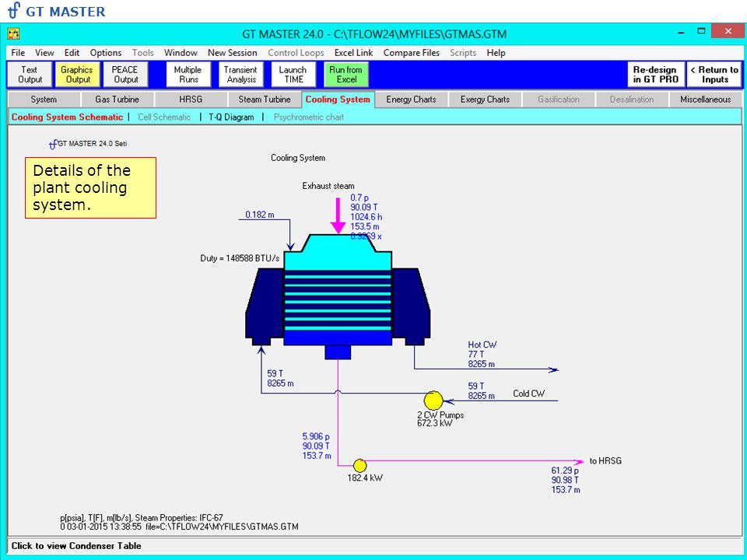Open the File menu
This screenshot has height=560, width=747.
pyautogui.click(x=18, y=53)
